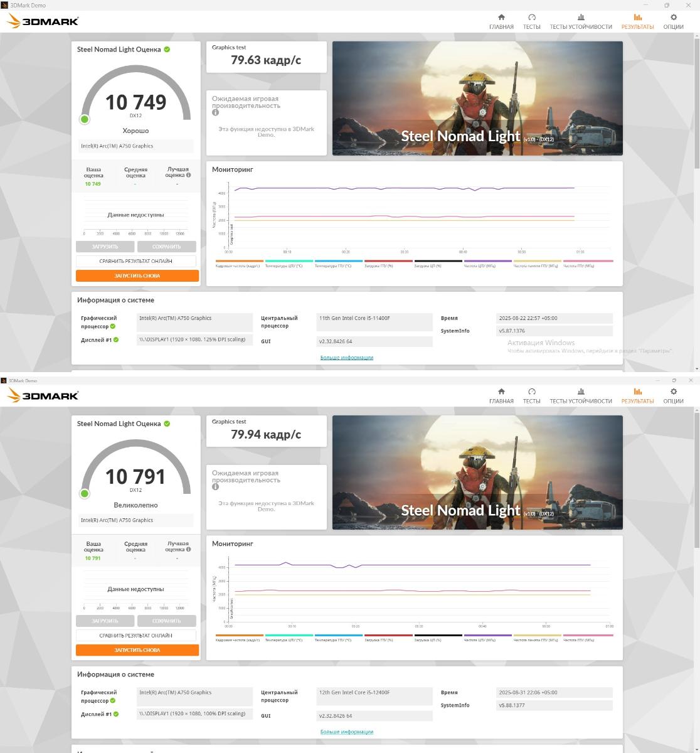The image size is (700, 753).
Task: Click green check beside Steel Nomad Light Оценка, 10 791 window
Action: (167, 424)
